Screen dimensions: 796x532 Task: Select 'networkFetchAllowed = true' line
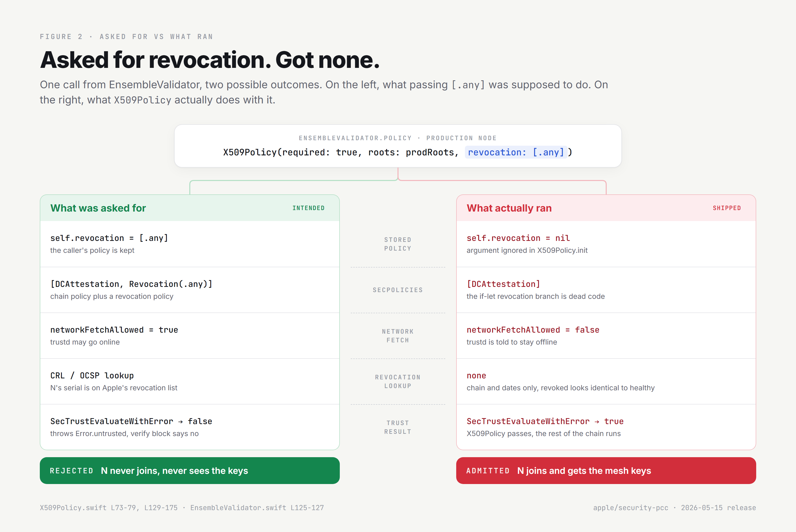pos(114,330)
